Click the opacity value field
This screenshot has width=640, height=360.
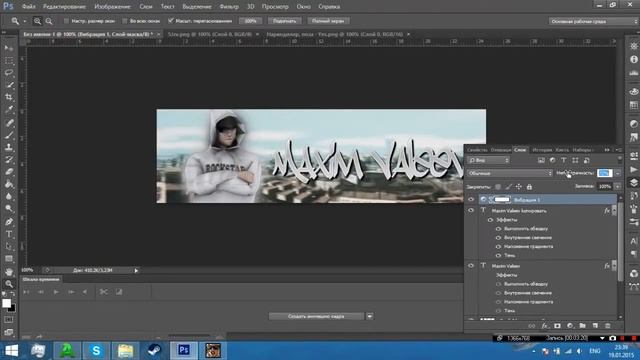(x=604, y=173)
